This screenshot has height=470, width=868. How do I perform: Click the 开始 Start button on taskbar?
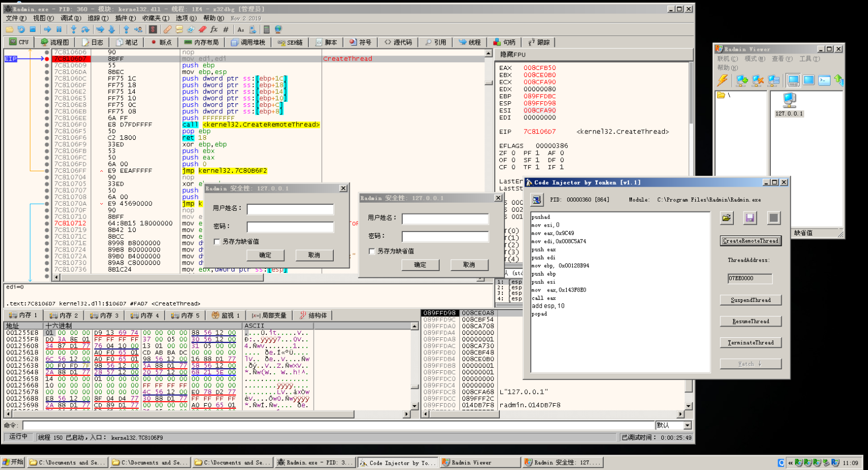(13, 462)
